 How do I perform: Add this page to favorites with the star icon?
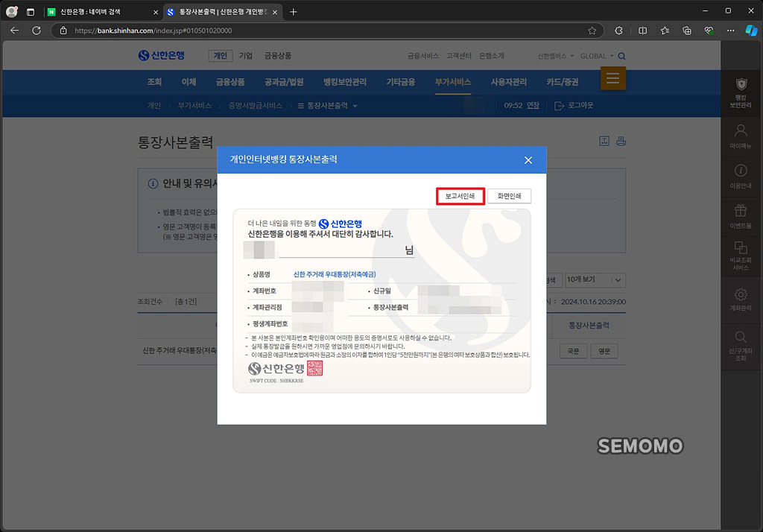pyautogui.click(x=592, y=31)
